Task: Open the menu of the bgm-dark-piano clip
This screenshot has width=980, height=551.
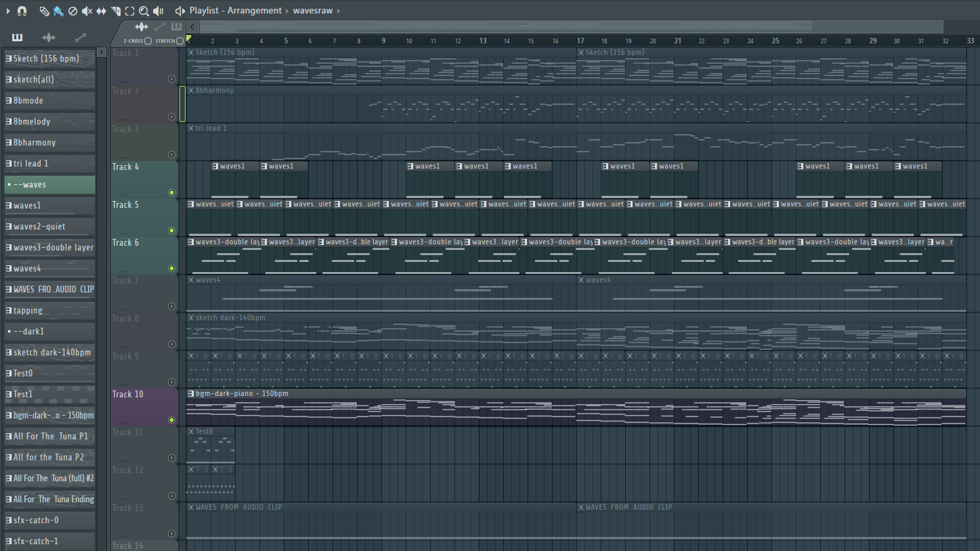Action: coord(191,393)
